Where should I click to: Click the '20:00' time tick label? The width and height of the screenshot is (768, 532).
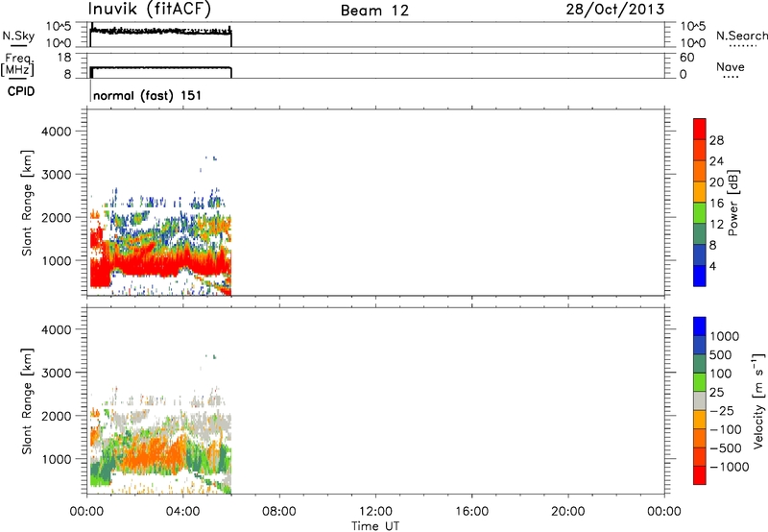point(567,512)
